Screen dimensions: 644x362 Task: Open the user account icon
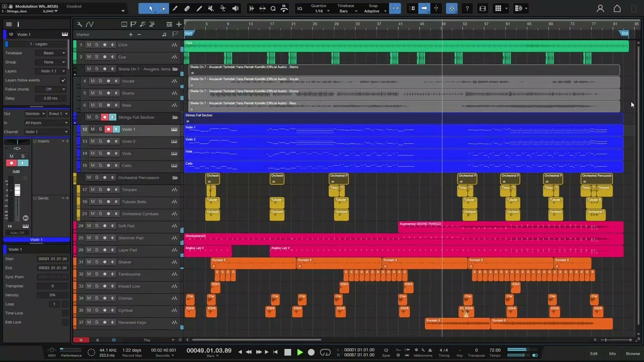[x=600, y=8]
